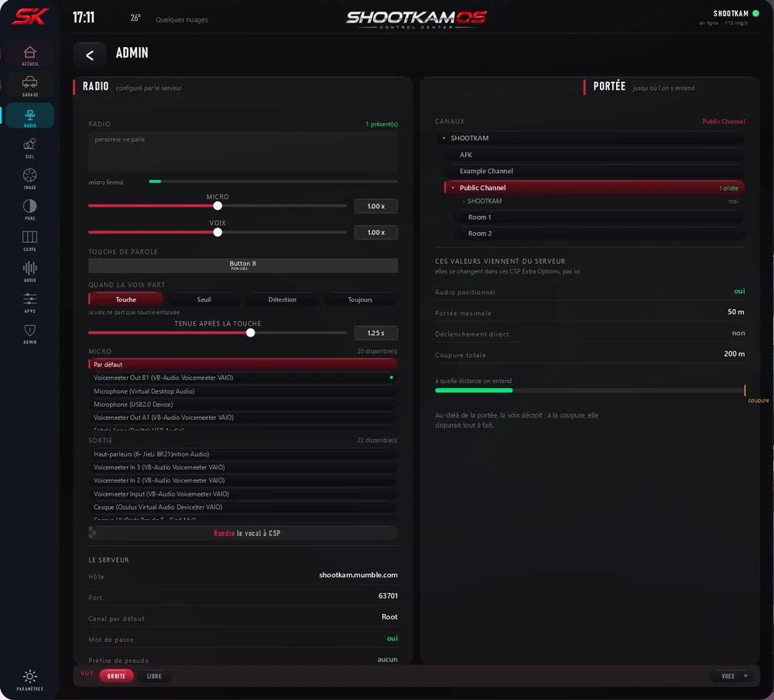Click the distance range progress bar
Viewport: 774px width, 700px height.
590,390
